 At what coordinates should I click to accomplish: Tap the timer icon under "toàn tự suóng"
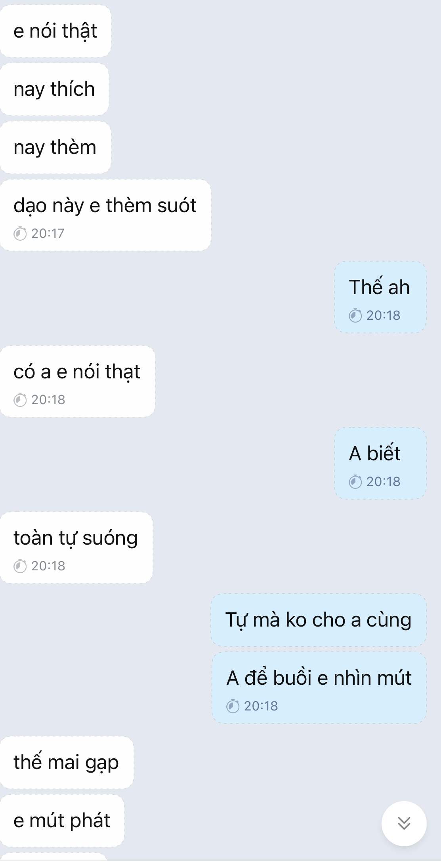tap(20, 566)
